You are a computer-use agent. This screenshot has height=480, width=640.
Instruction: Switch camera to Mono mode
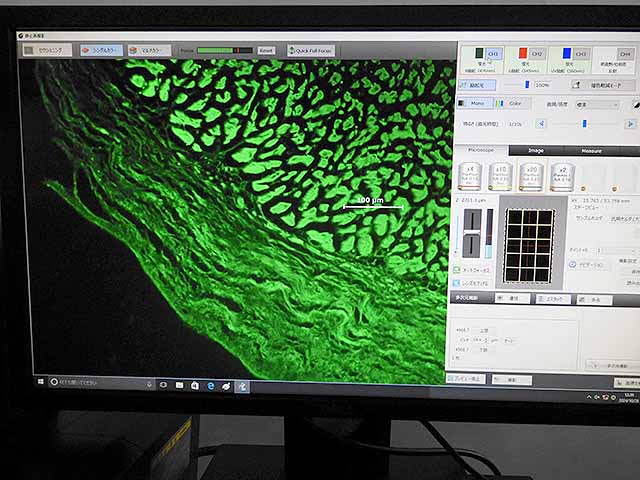[x=474, y=103]
